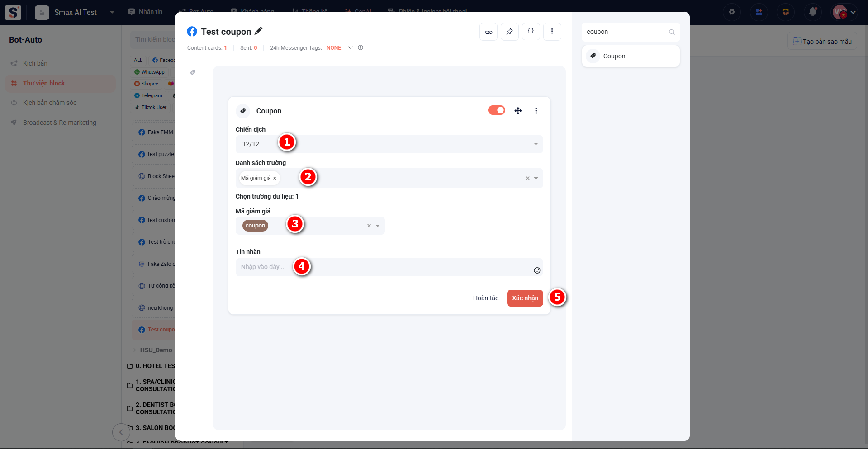The height and width of the screenshot is (449, 868).
Task: Remove the Mã giảm giá field tag
Action: coord(275,178)
